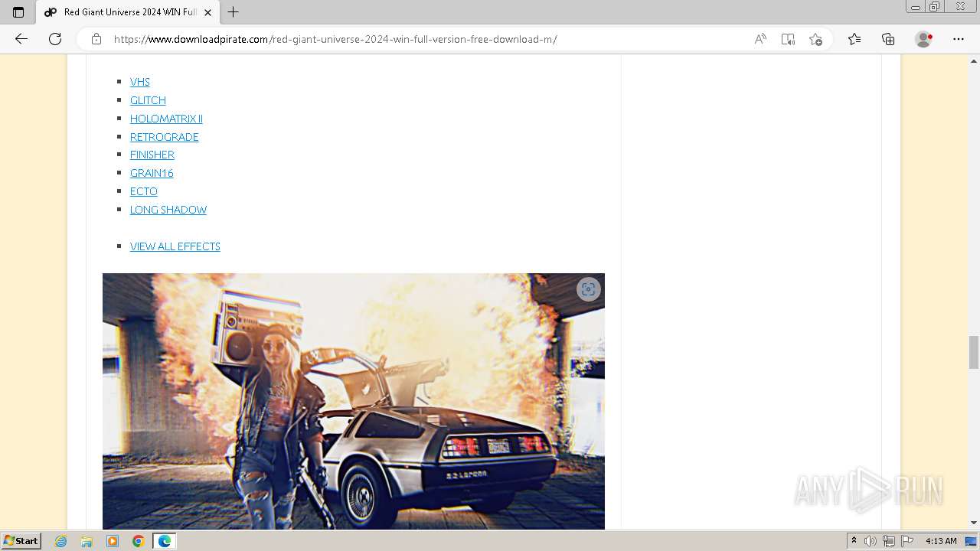Viewport: 980px width, 551px height.
Task: View site information lock icon
Action: point(96,39)
